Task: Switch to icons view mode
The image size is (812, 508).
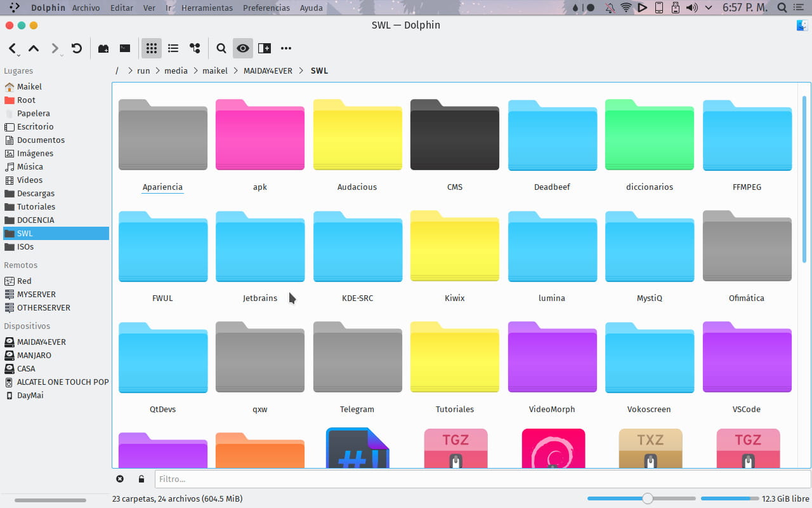Action: pos(151,48)
